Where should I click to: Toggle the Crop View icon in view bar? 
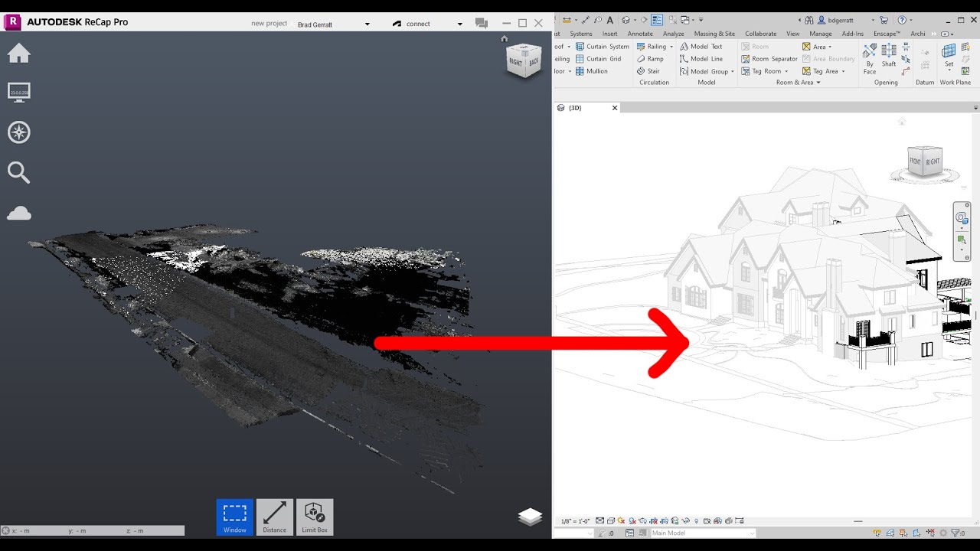point(652,521)
